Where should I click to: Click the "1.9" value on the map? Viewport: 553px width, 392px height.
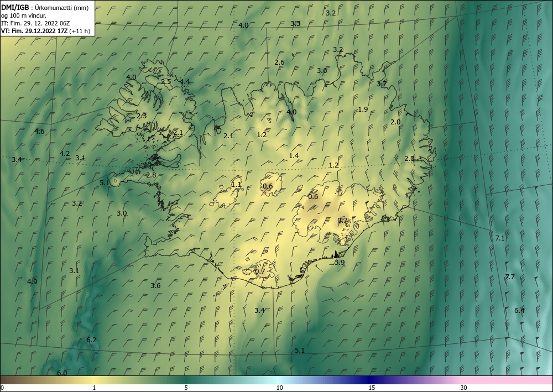point(363,109)
